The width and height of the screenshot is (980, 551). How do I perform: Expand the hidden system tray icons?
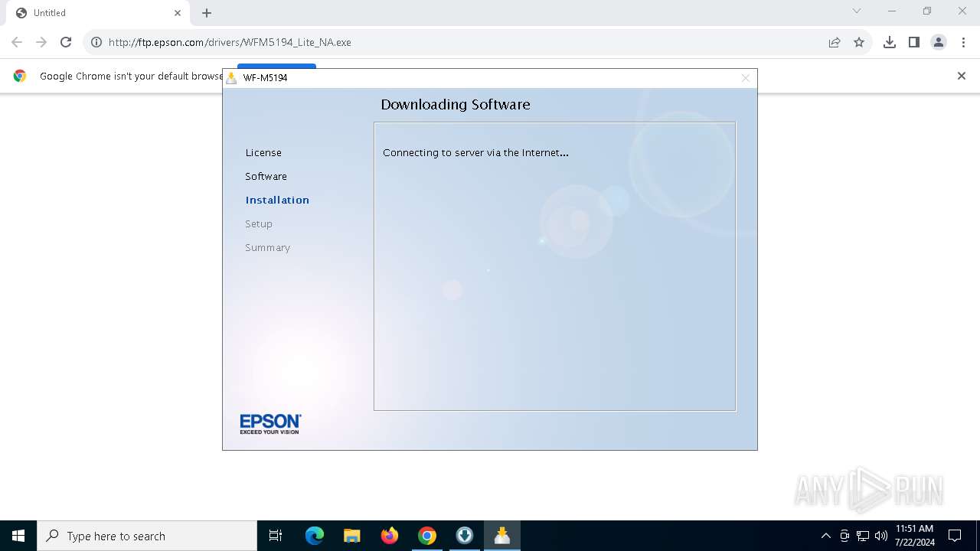coord(825,536)
